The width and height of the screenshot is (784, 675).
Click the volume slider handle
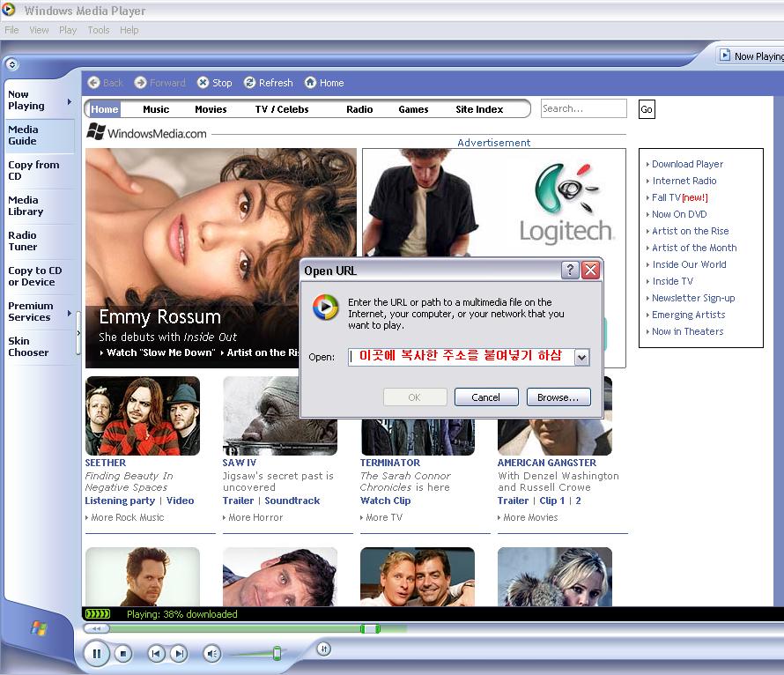click(x=277, y=653)
